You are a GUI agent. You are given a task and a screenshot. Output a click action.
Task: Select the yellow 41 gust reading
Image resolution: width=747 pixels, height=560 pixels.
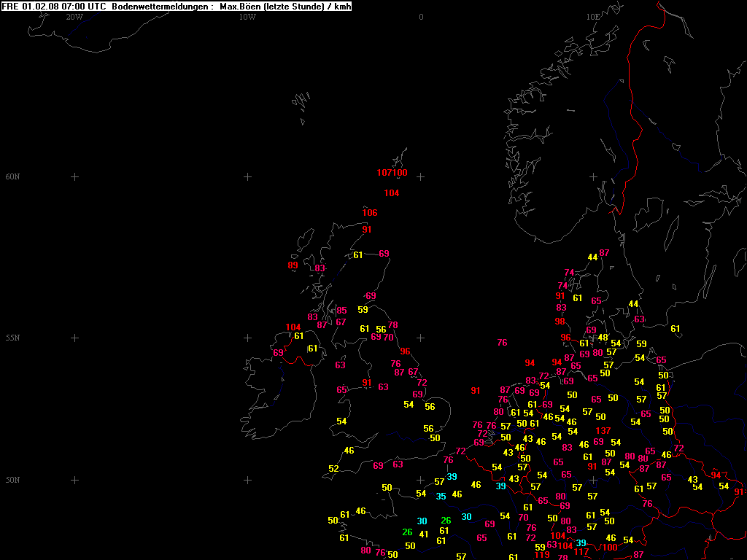(x=423, y=534)
